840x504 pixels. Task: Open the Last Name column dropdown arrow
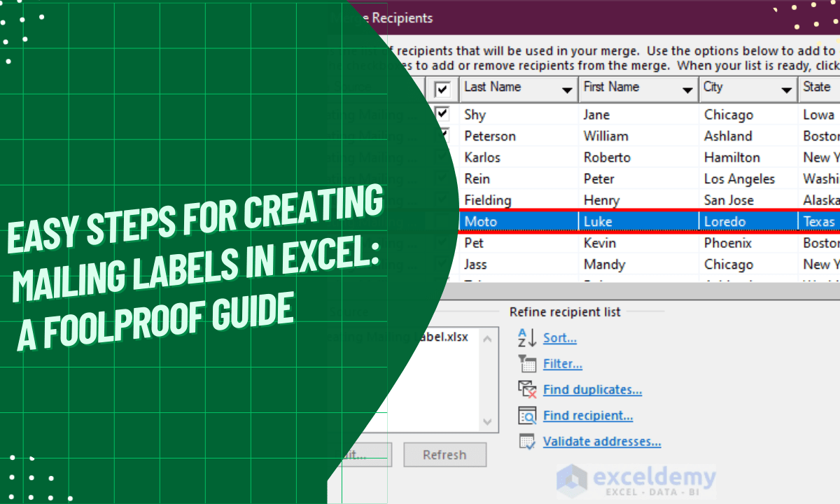tap(567, 90)
